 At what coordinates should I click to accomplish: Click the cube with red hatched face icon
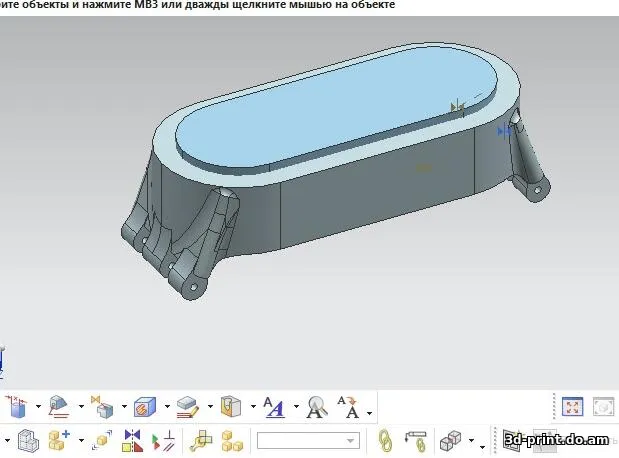144,407
